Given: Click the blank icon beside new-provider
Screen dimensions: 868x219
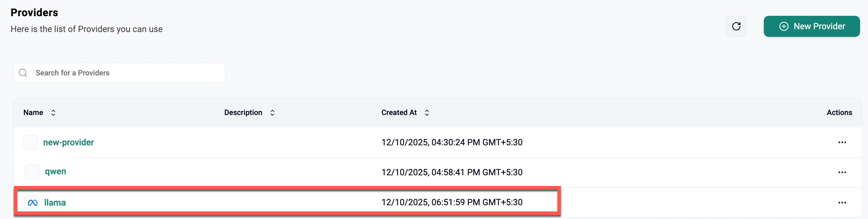Looking at the screenshot, I should [31, 143].
